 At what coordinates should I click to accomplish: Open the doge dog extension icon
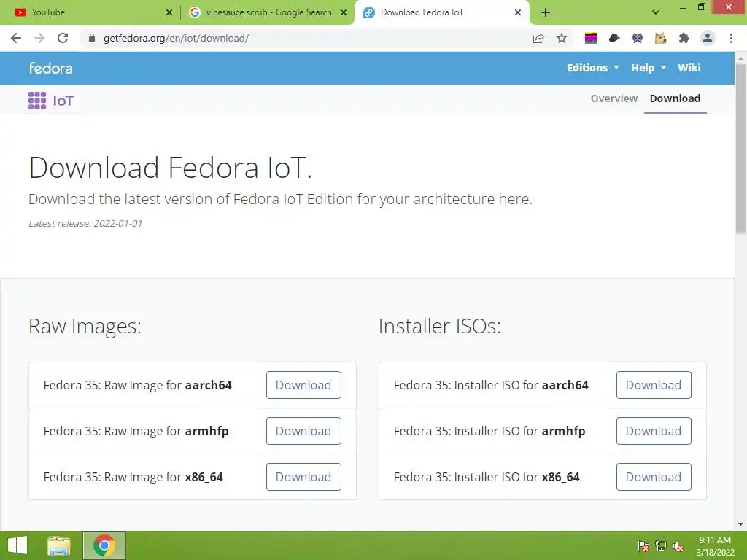[x=660, y=38]
